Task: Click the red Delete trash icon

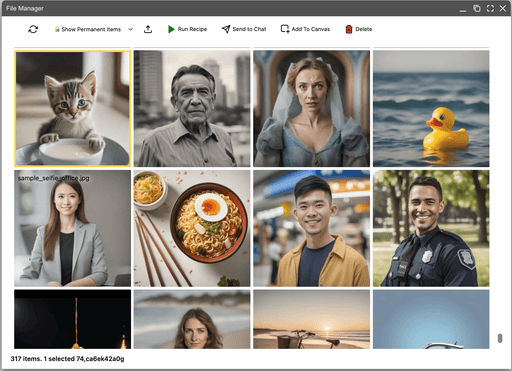Action: coord(349,29)
